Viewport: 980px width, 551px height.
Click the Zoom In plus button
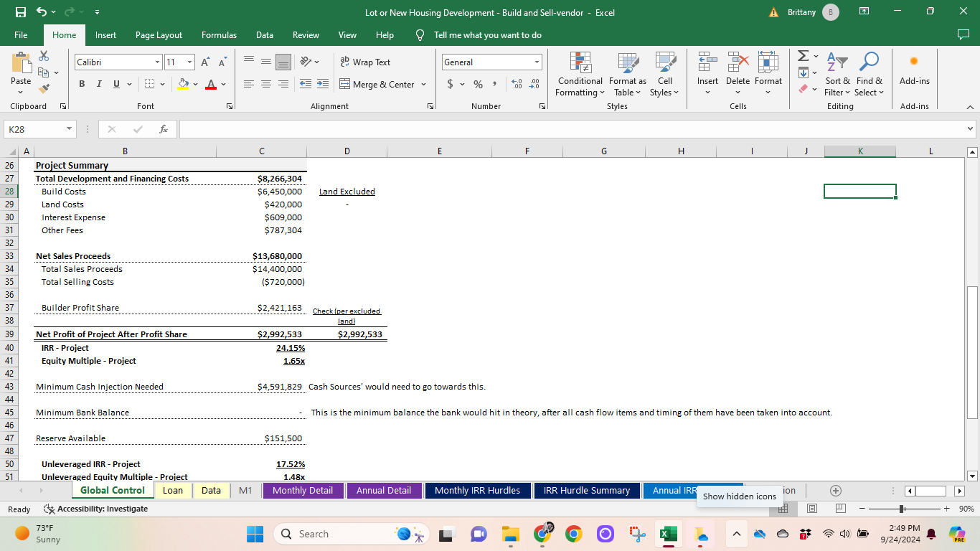tap(947, 509)
